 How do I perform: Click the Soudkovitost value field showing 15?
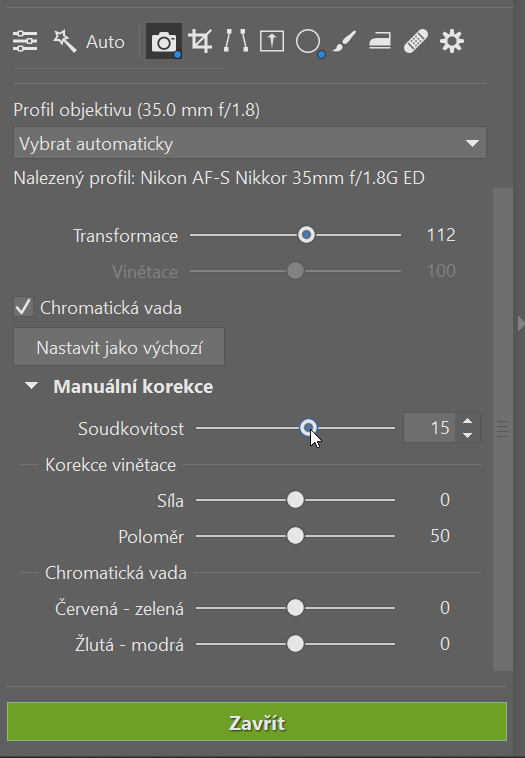click(429, 428)
